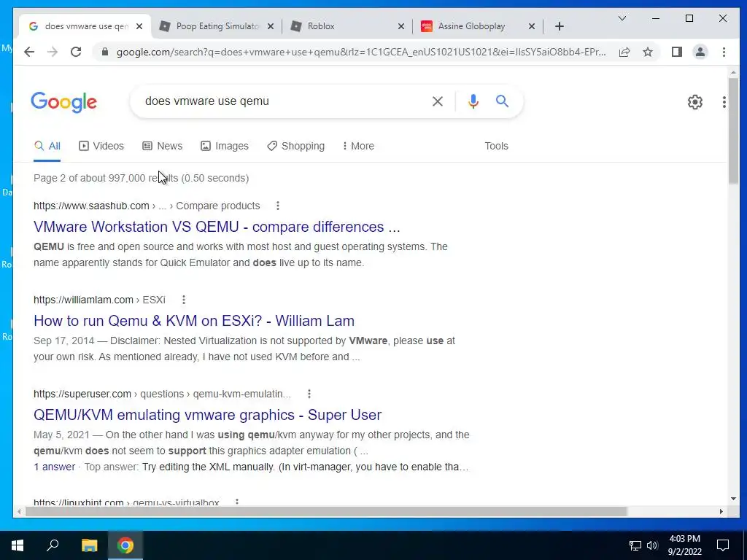Clear the search box with the X icon
The width and height of the screenshot is (747, 560).
438,101
